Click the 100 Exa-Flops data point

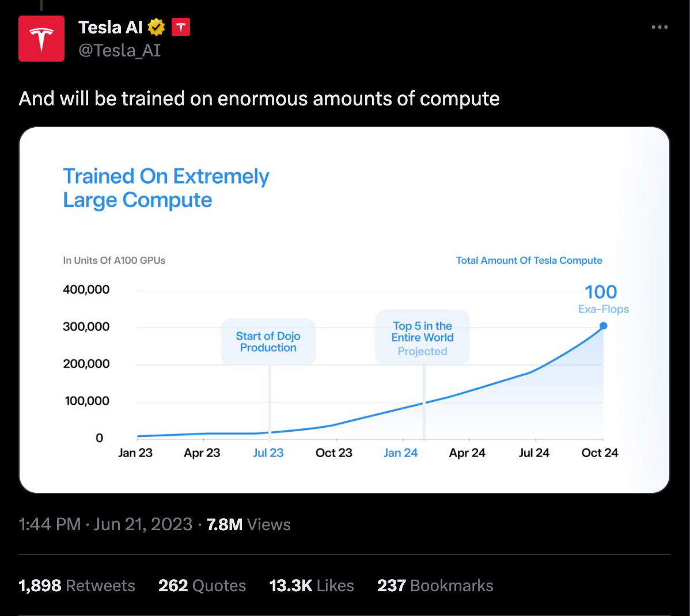[x=603, y=326]
